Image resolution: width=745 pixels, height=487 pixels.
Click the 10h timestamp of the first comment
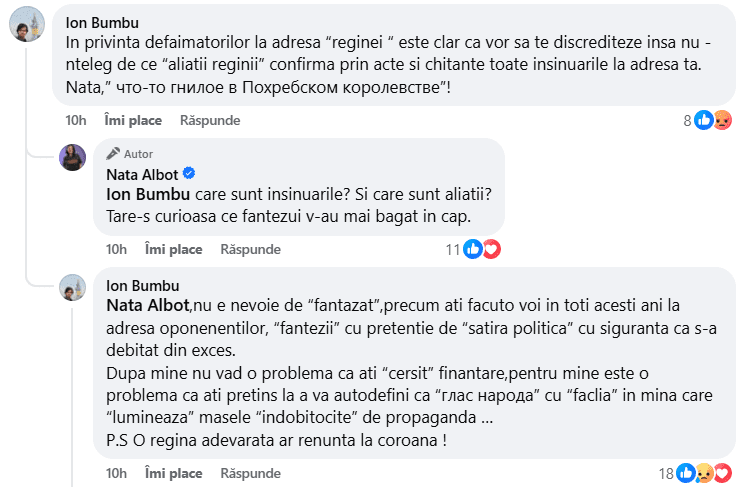pyautogui.click(x=76, y=120)
